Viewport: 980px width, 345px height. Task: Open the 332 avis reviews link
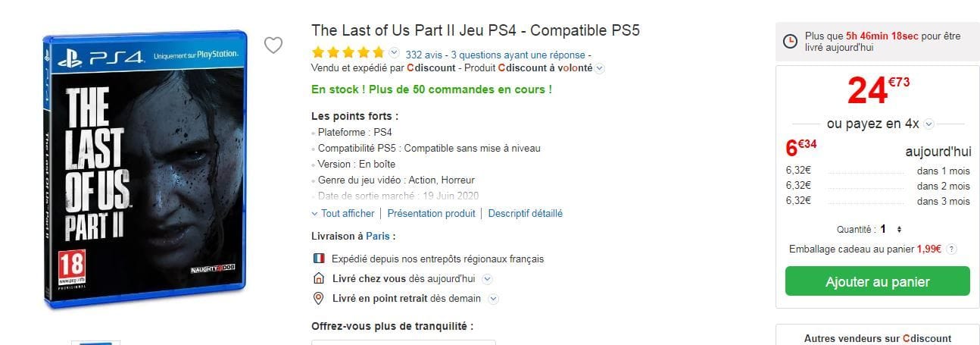click(x=424, y=55)
